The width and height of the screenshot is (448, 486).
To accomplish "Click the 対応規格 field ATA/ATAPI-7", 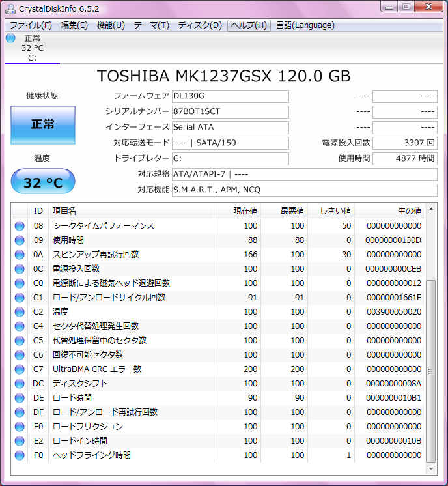I will pyautogui.click(x=305, y=175).
